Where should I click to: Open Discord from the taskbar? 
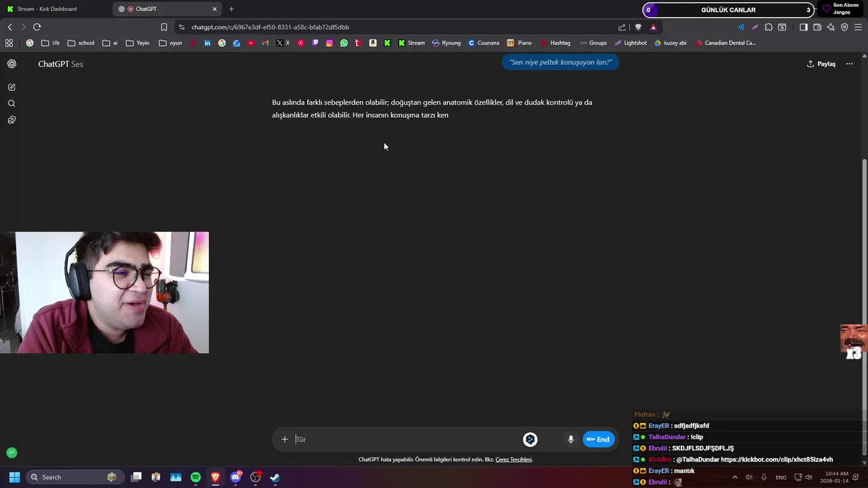coord(235,477)
